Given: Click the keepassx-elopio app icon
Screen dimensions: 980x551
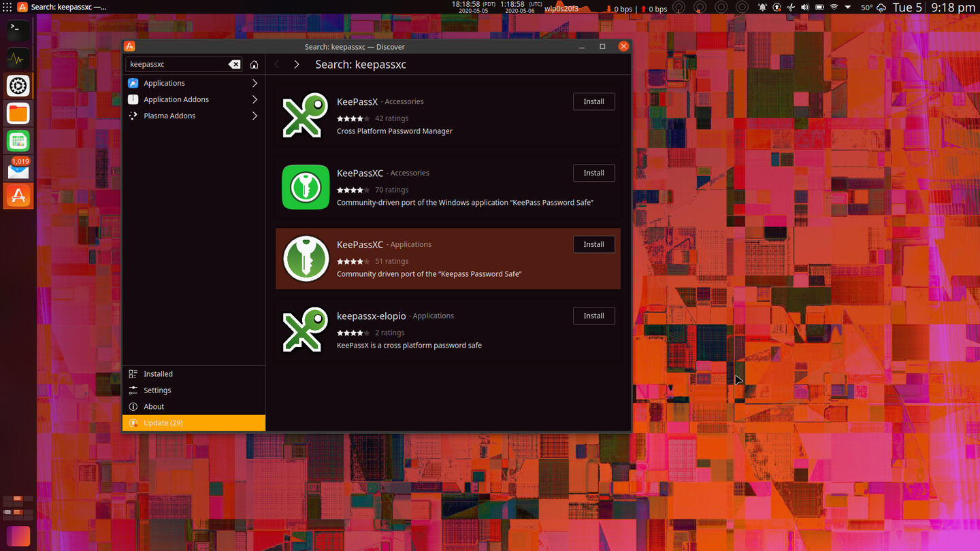Looking at the screenshot, I should 305,330.
